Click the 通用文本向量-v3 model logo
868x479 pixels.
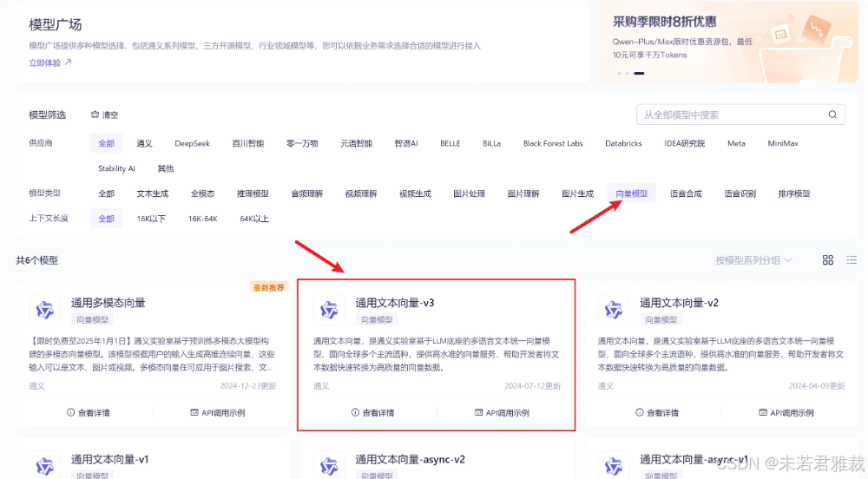[x=329, y=310]
